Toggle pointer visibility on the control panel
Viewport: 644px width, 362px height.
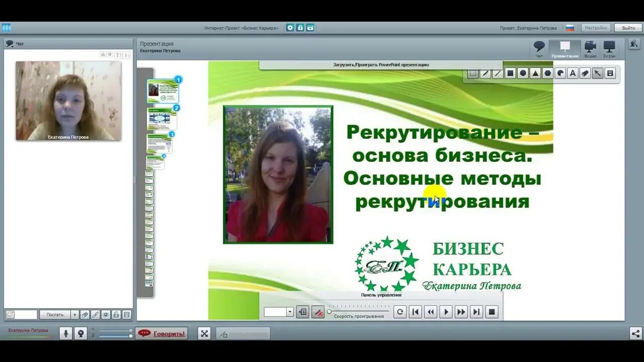317,312
